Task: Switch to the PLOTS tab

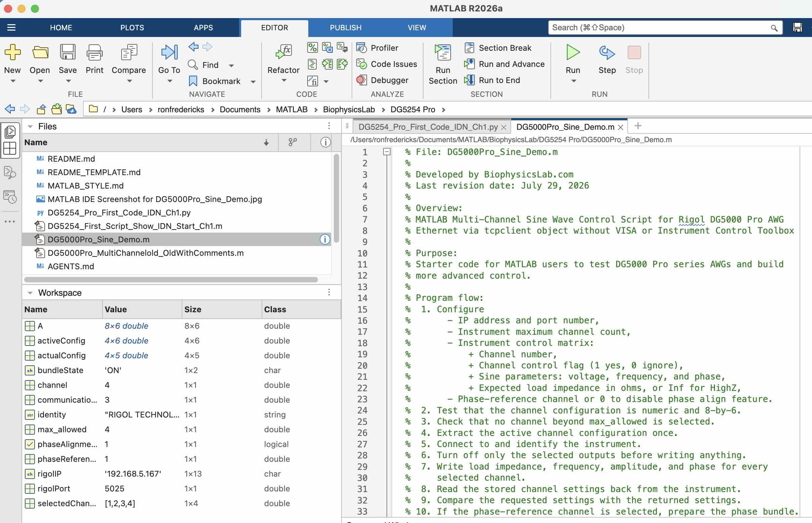Action: point(132,28)
